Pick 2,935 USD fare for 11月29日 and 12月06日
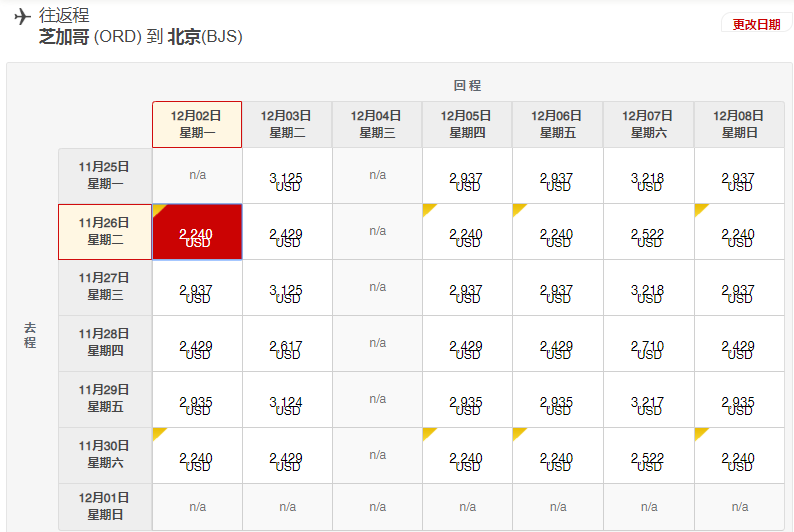The height and width of the screenshot is (532, 794). [558, 399]
